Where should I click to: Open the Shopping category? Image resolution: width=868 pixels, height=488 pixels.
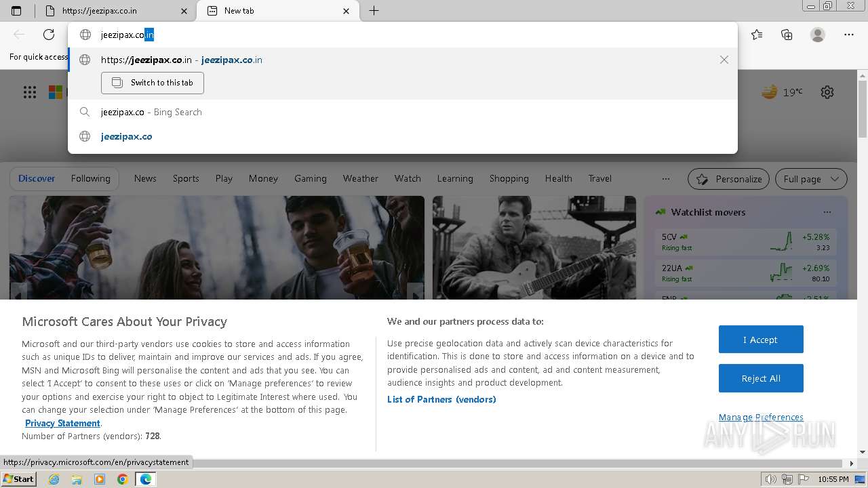pos(509,178)
